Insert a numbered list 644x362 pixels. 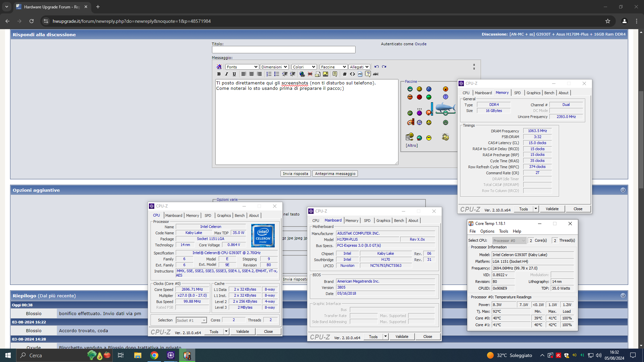pos(269,74)
